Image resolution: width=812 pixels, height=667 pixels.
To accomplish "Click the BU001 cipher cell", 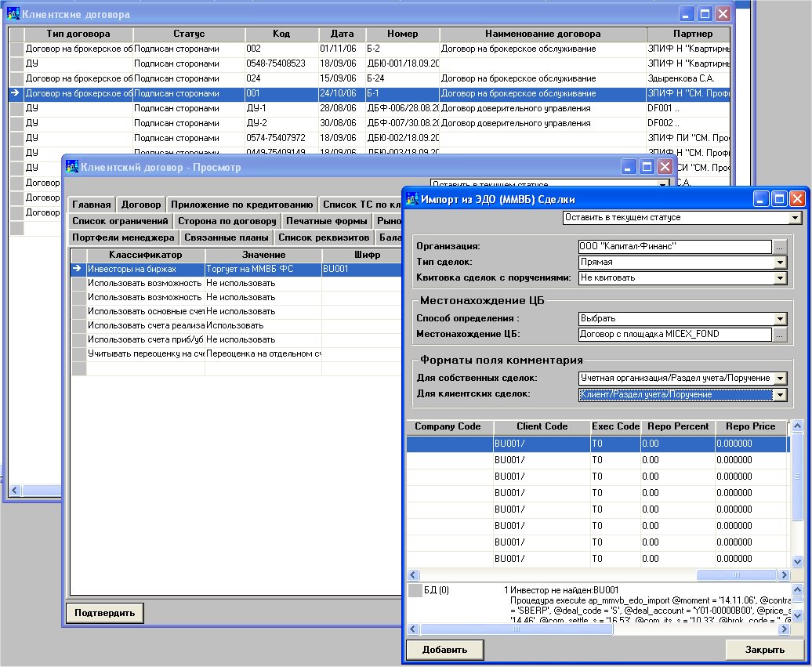I will coord(362,270).
